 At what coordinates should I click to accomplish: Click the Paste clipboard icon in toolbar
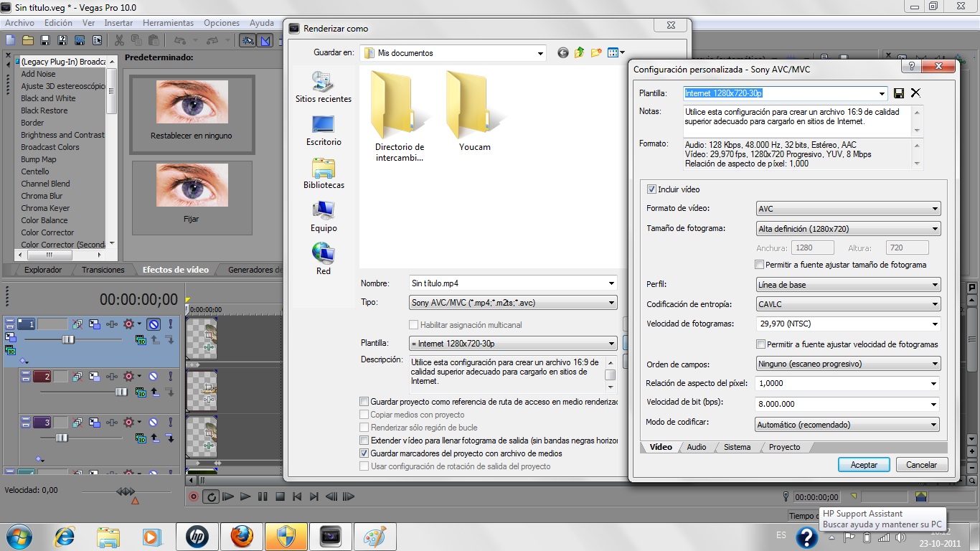154,40
